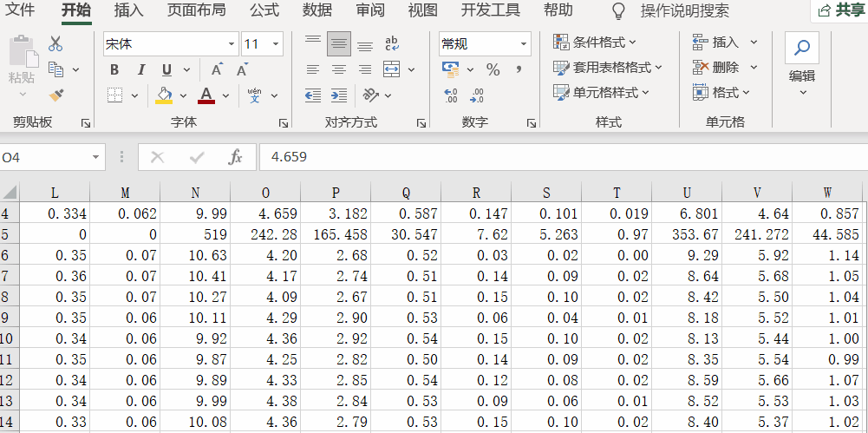
Task: Open font name dropdown 宋体
Action: (x=232, y=44)
